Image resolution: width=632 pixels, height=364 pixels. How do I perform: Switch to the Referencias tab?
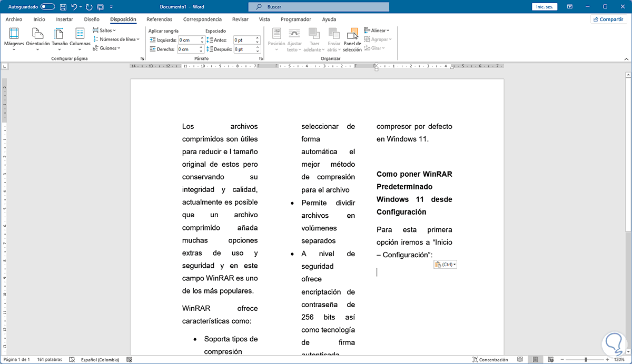[159, 19]
